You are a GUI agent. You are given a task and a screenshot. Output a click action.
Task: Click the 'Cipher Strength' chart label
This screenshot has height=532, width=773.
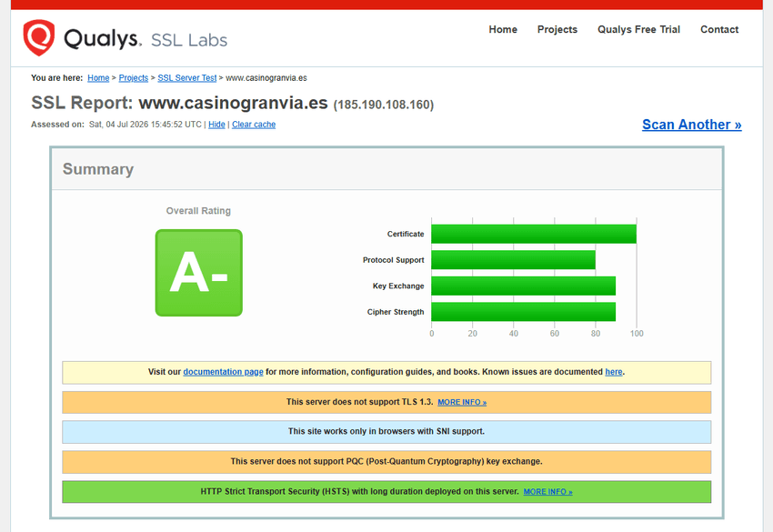[x=396, y=312]
